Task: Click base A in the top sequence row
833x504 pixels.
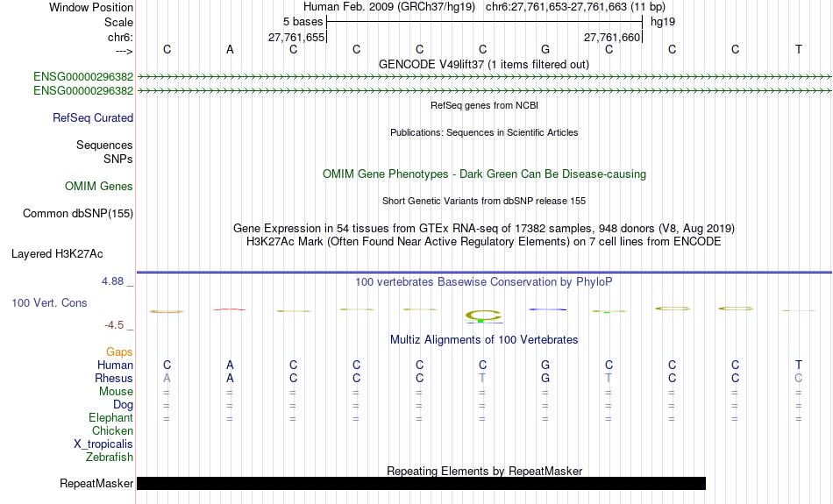Action: (x=230, y=49)
